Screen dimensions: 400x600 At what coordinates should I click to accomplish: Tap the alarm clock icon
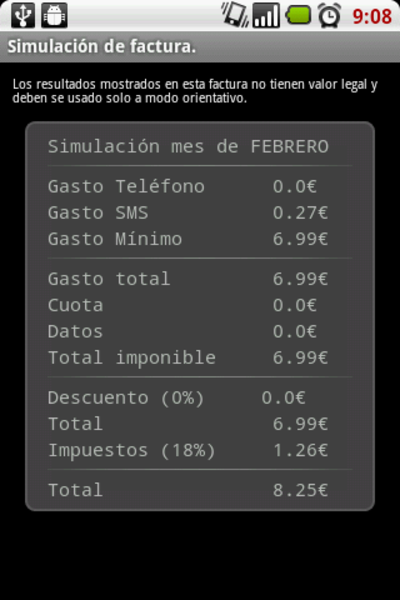coord(330,15)
